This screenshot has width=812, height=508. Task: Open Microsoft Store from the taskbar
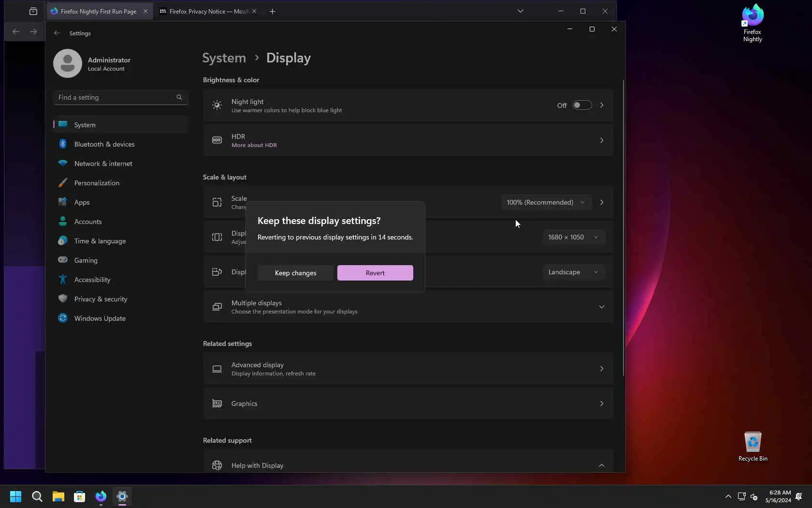tap(80, 496)
